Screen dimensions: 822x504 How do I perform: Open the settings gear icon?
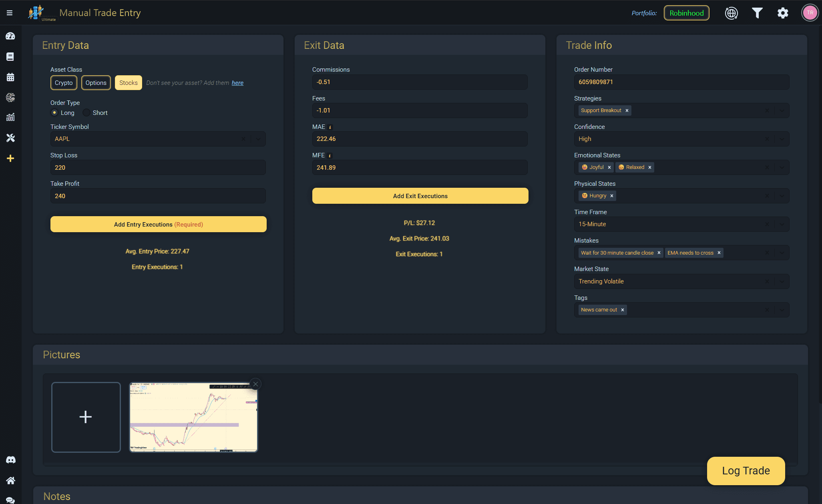click(783, 13)
